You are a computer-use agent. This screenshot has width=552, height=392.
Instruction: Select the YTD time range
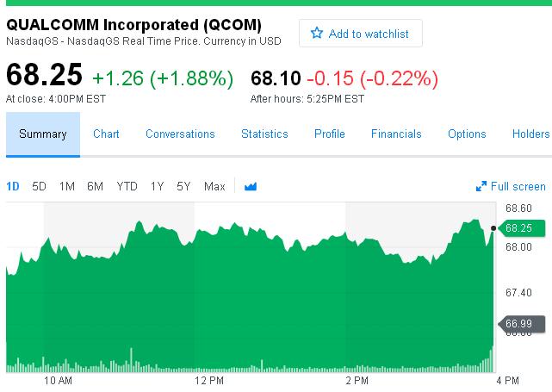pyautogui.click(x=127, y=186)
